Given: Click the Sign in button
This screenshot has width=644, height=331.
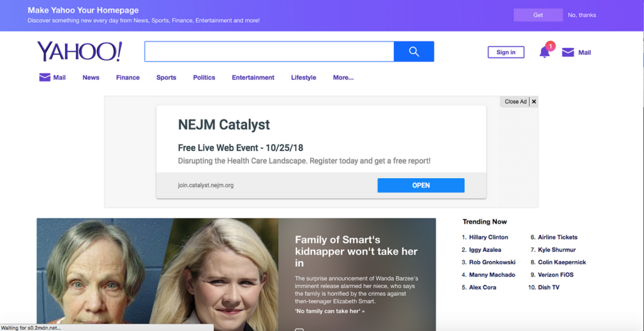Looking at the screenshot, I should click(x=506, y=52).
